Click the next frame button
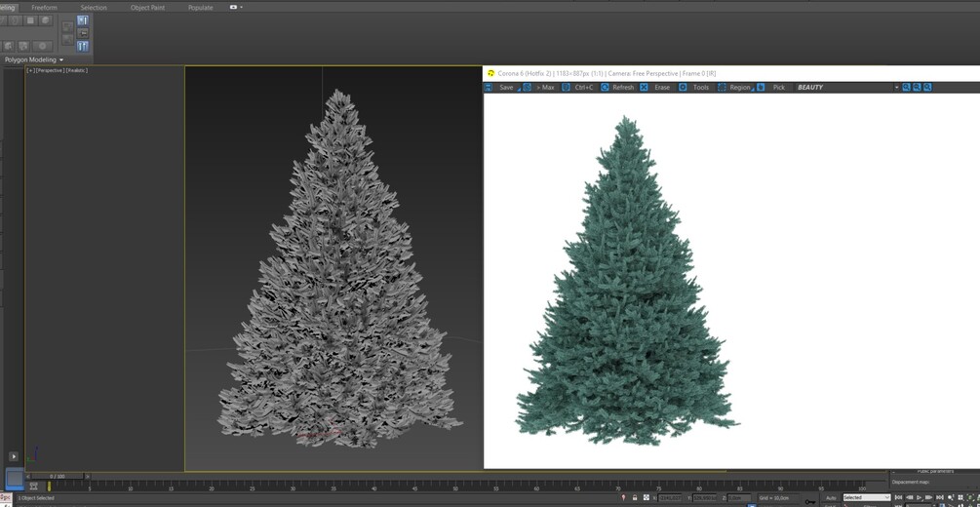 coord(929,497)
